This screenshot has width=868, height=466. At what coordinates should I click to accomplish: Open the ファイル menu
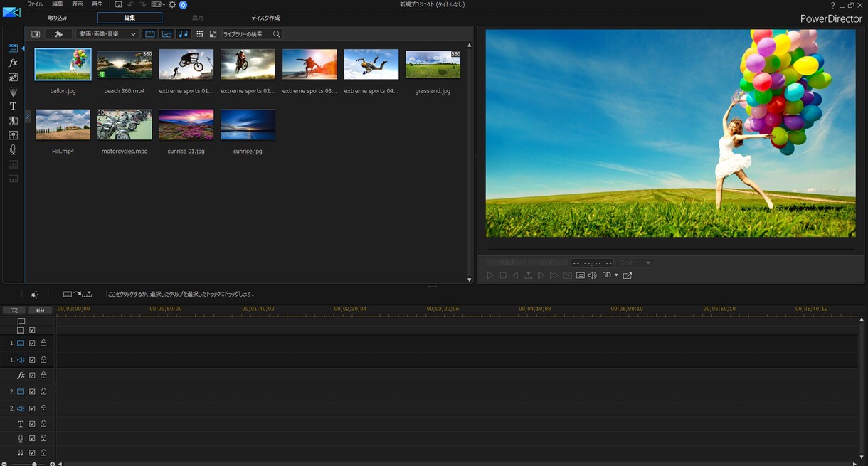click(35, 4)
